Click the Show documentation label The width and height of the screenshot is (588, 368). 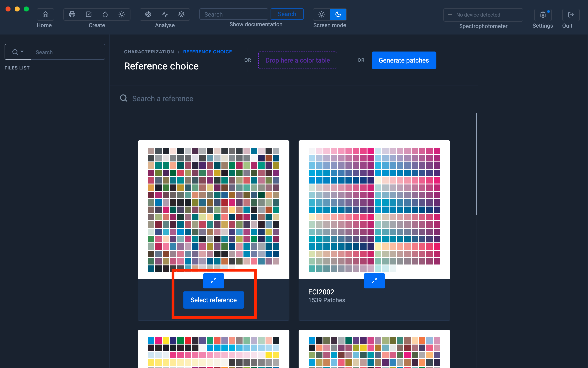point(256,24)
